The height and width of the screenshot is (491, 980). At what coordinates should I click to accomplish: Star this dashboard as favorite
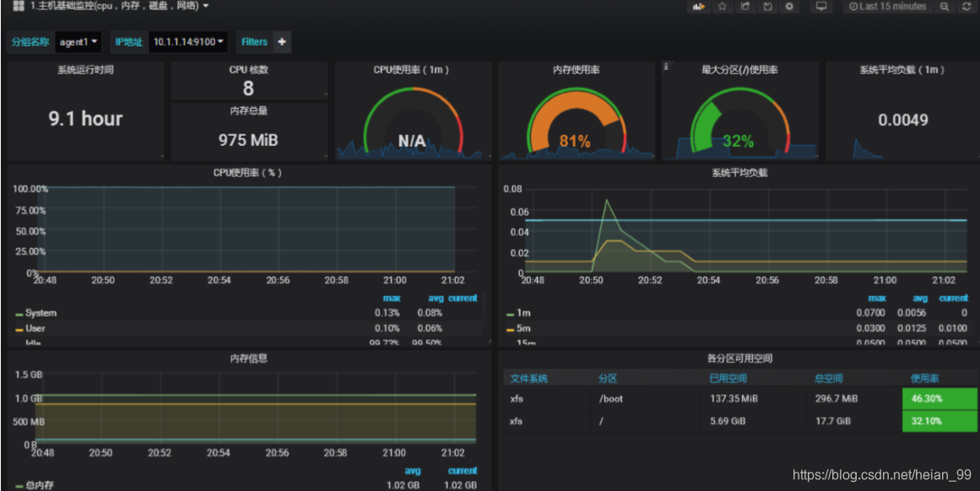click(723, 7)
